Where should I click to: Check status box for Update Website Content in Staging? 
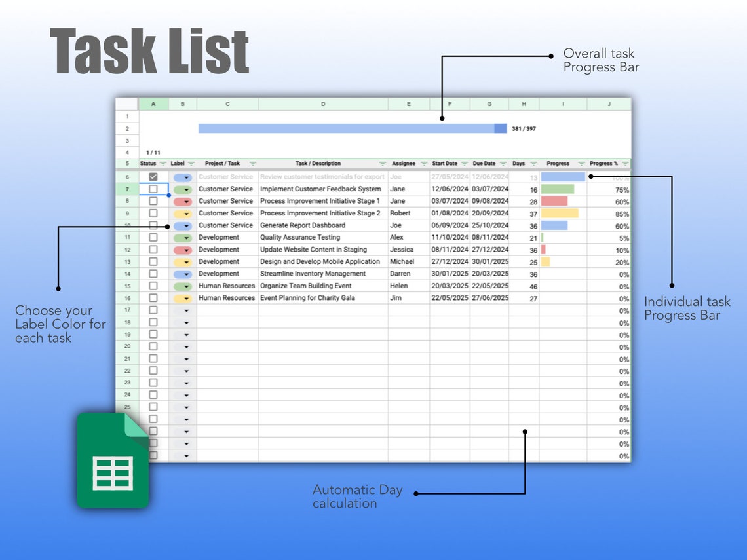pyautogui.click(x=153, y=250)
